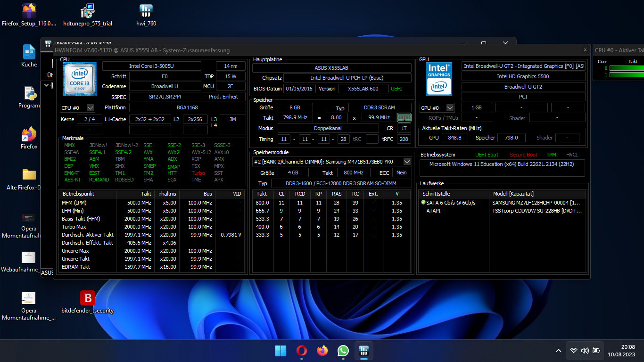Select the Firefox shortcut on the desktop

point(29,138)
